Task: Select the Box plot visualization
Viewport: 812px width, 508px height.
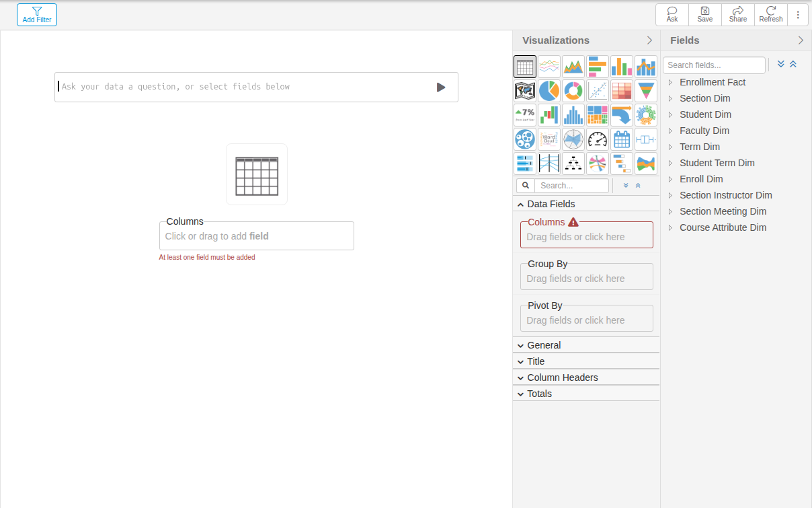Action: click(646, 139)
